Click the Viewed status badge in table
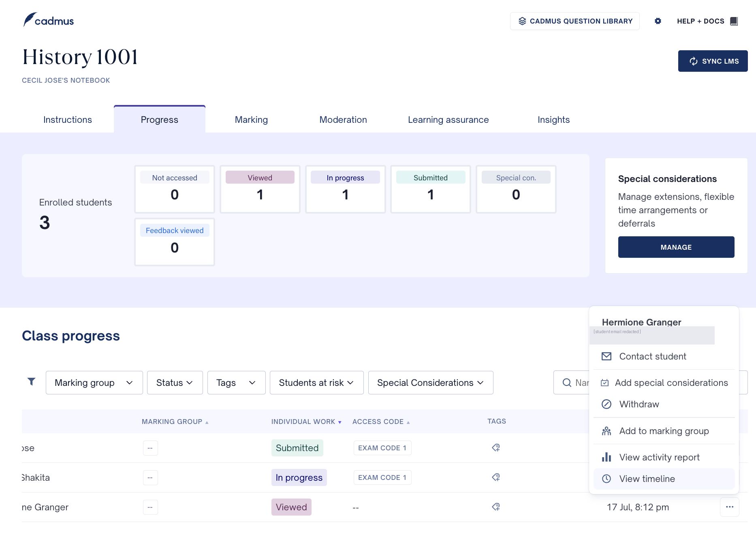This screenshot has width=756, height=548. [291, 507]
